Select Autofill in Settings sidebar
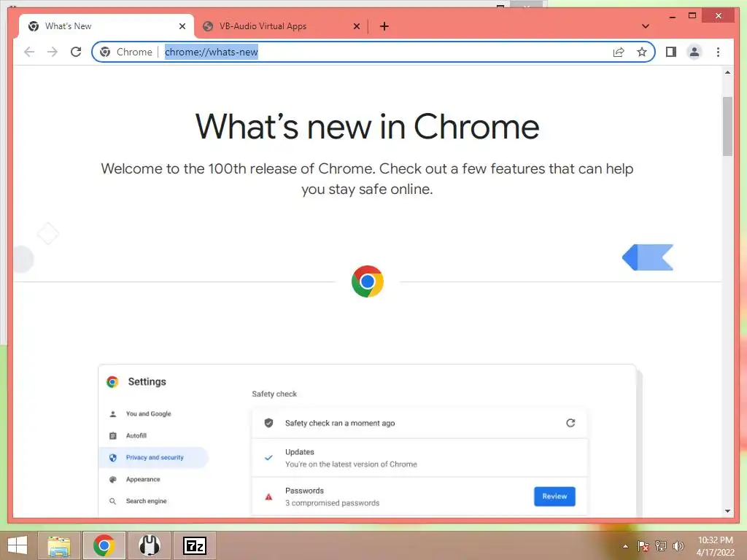The height and width of the screenshot is (560, 747). 136,436
